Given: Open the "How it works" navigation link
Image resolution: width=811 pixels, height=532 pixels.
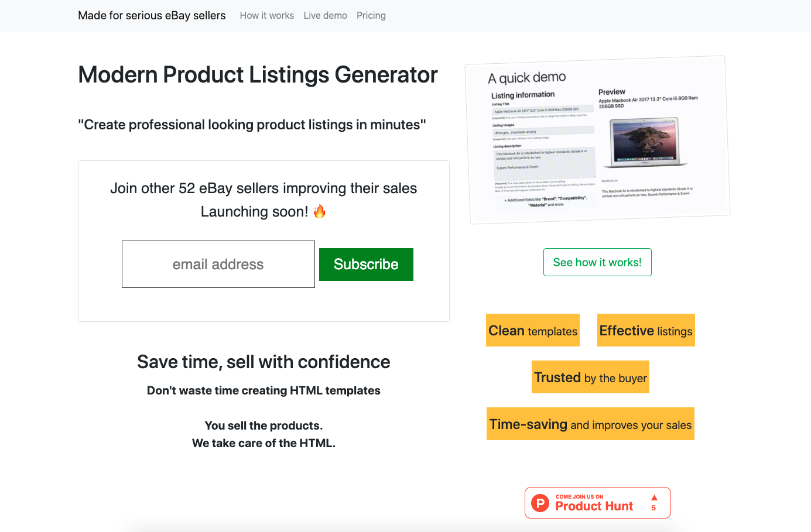Looking at the screenshot, I should click(x=266, y=15).
